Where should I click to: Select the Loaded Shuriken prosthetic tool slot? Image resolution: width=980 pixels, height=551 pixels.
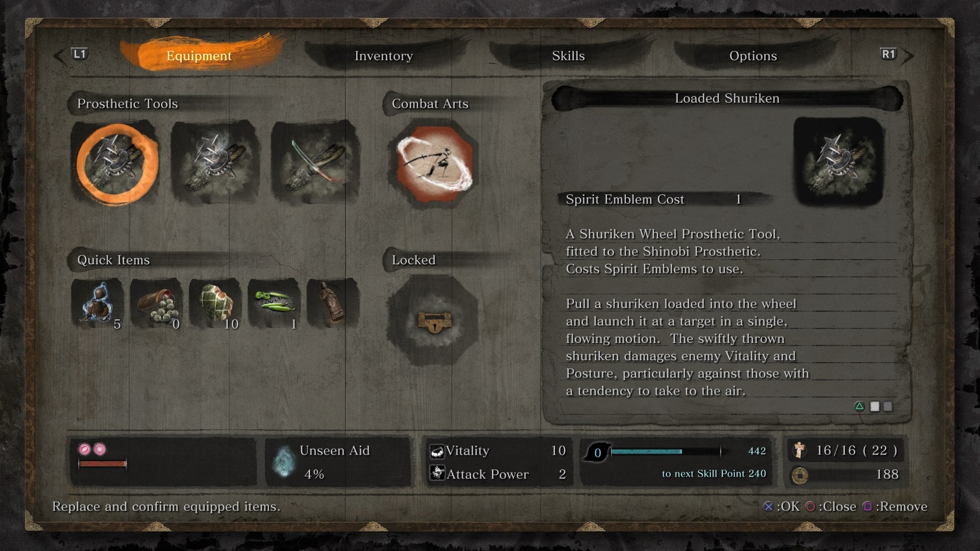click(x=116, y=163)
